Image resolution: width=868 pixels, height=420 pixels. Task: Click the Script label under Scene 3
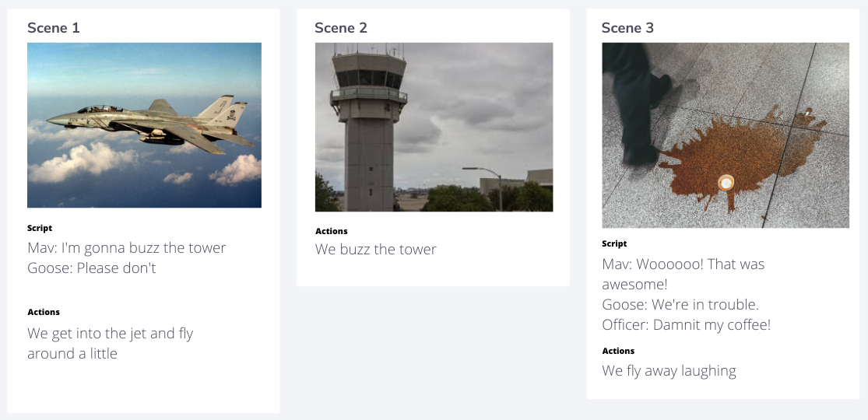614,244
